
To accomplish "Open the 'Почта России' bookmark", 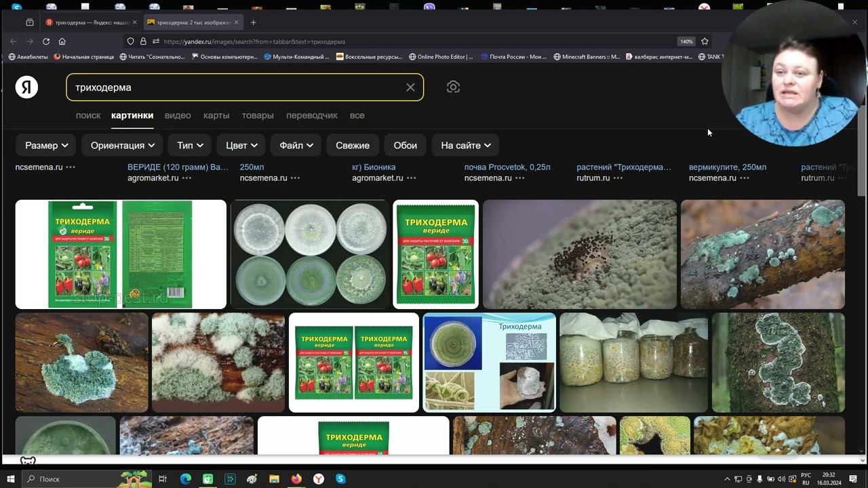I will click(513, 57).
